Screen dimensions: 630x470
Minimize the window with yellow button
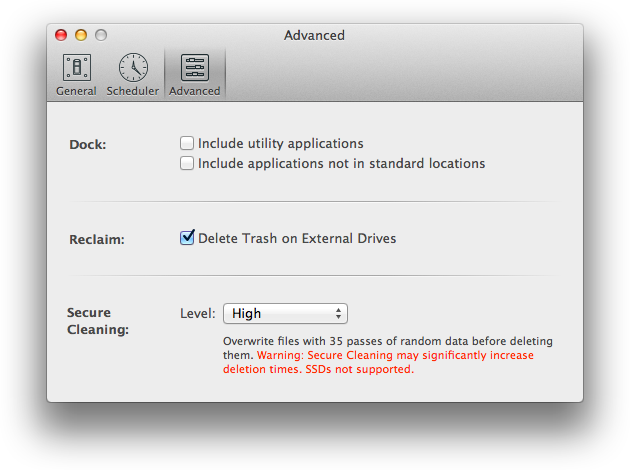coord(81,35)
